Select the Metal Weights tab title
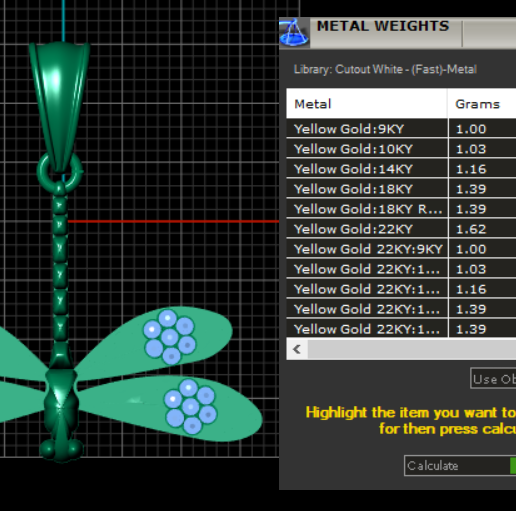The width and height of the screenshot is (516, 511). (x=383, y=26)
